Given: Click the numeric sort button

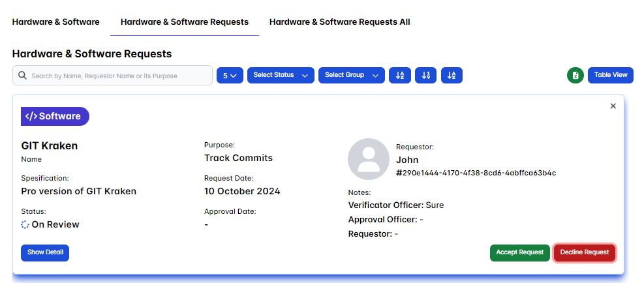Looking at the screenshot, I should (425, 75).
